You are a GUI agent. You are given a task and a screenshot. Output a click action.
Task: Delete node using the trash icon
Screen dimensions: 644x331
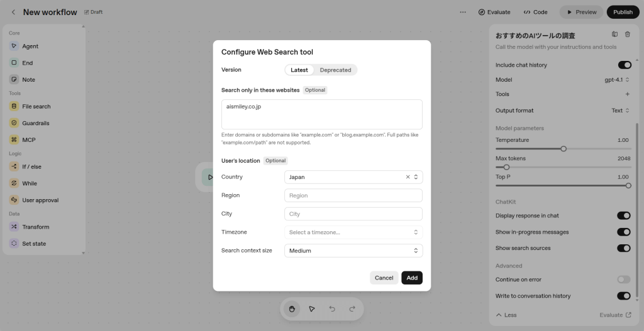[x=627, y=35]
